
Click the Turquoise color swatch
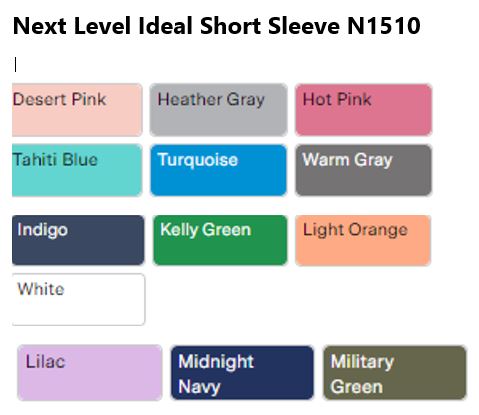coord(218,170)
